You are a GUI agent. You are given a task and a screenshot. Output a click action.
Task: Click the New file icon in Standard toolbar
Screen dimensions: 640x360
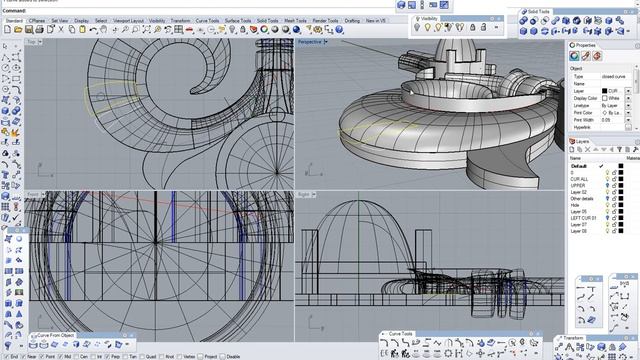7,29
